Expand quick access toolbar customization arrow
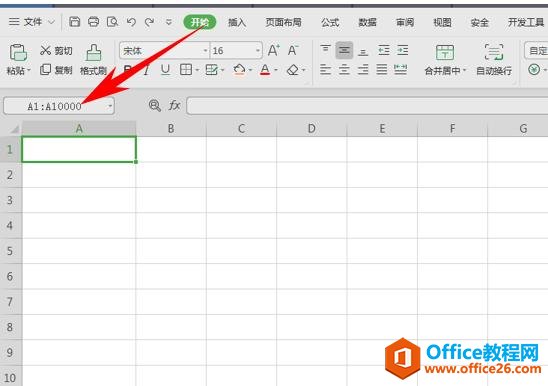Screen dimensions: 548x386 pos(169,22)
